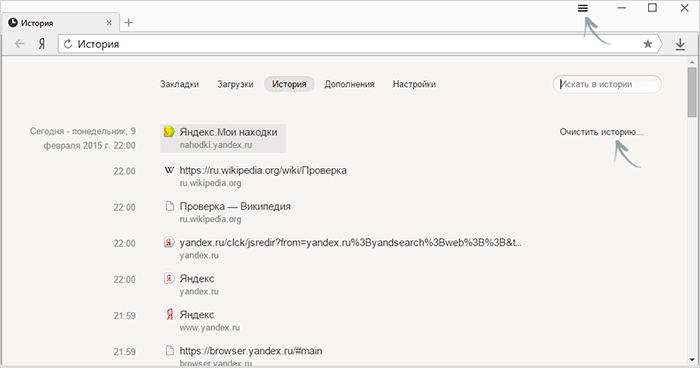Click Очистить историю link
The image size is (700, 368).
[601, 132]
